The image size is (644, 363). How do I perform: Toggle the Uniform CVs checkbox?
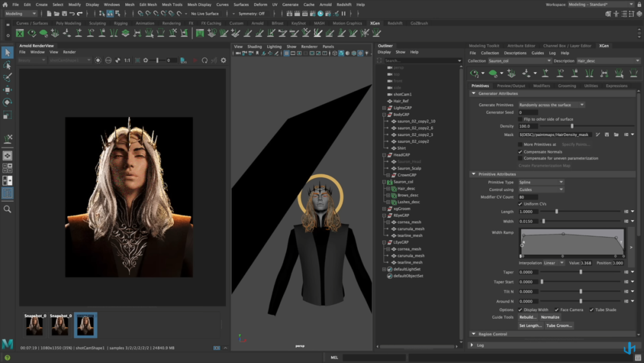tap(520, 204)
